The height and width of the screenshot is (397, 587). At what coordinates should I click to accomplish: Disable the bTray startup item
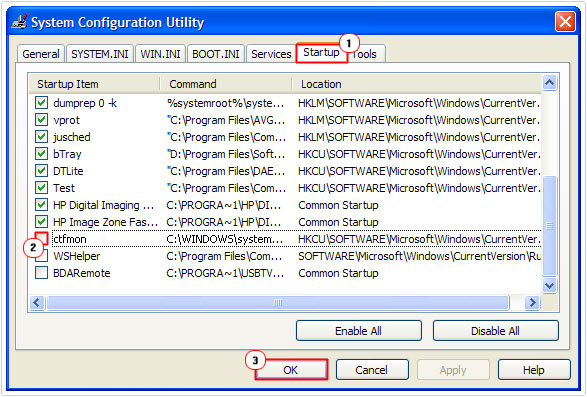click(x=41, y=154)
